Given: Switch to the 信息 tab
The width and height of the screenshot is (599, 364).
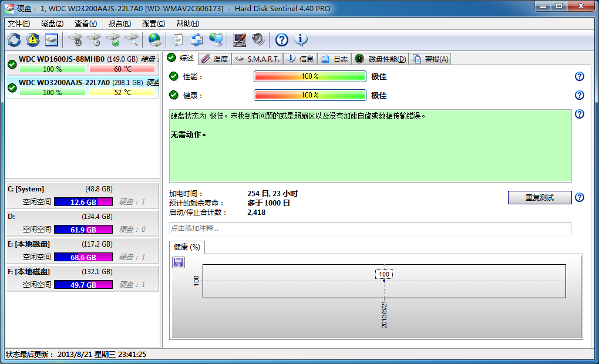Looking at the screenshot, I should [300, 59].
